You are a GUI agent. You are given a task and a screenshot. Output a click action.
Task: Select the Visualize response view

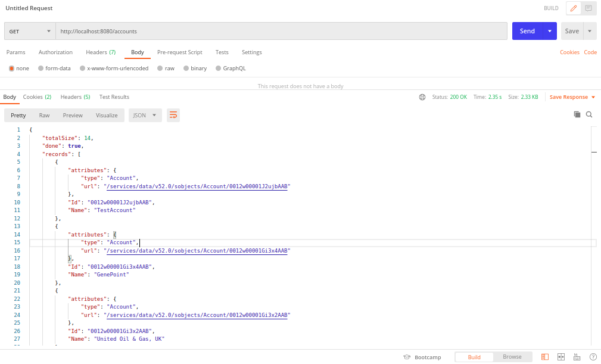click(x=107, y=115)
